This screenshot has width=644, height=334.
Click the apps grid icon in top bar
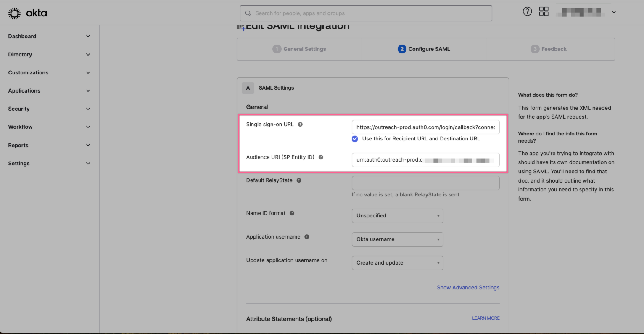tap(544, 11)
